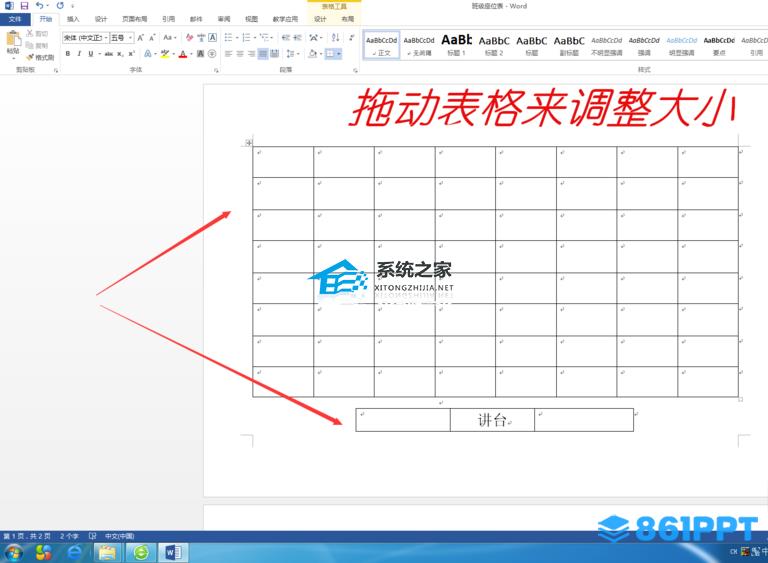Apply the 要点 strong style
Screen dimensions: 768x563
click(x=719, y=45)
